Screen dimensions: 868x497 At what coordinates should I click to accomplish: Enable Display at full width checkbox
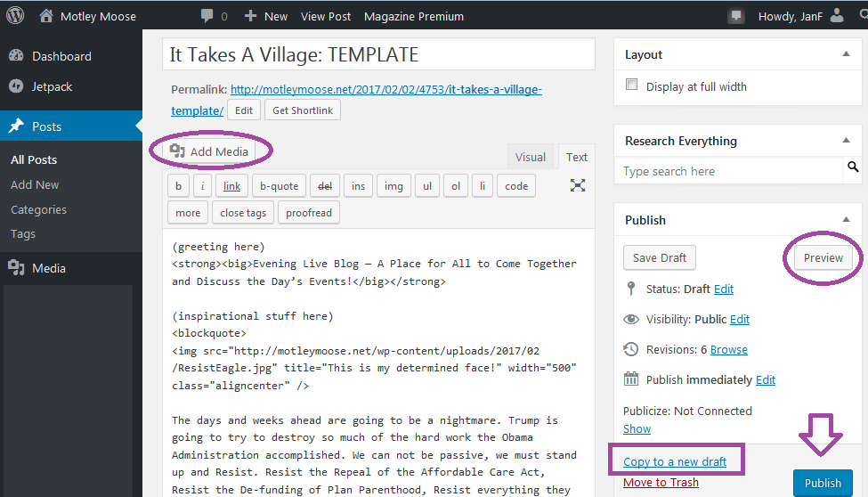point(632,86)
